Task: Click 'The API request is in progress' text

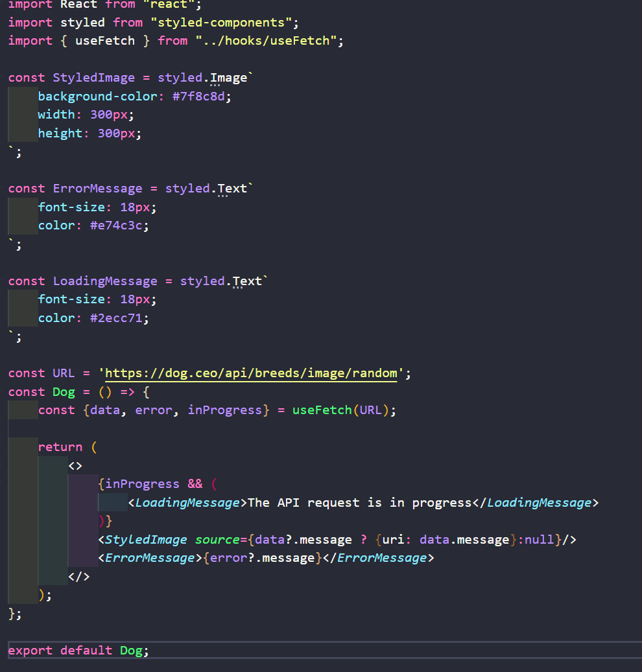Action: [x=360, y=503]
